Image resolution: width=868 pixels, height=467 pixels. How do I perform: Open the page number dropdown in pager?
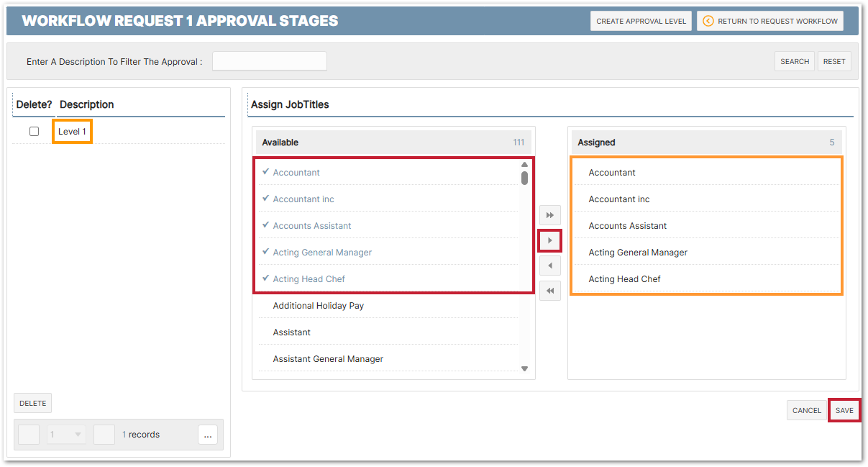67,435
